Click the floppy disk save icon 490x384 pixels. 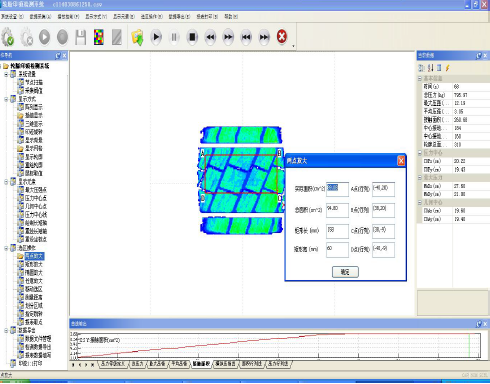81,37
